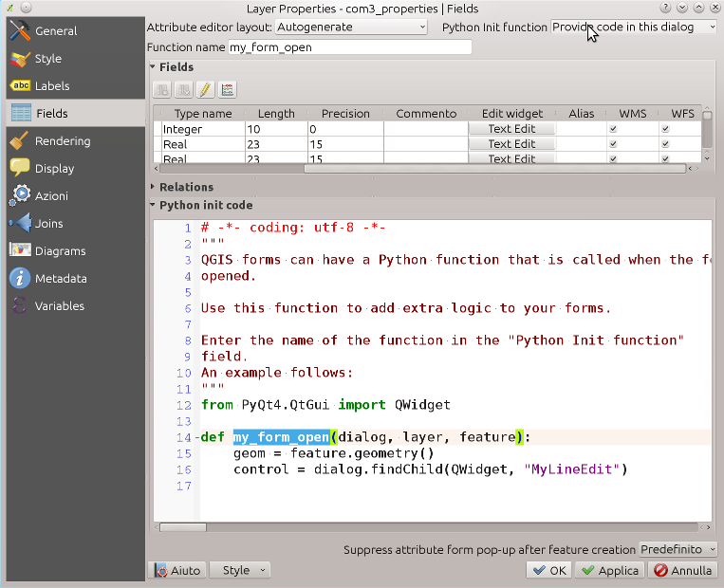Open the Azioni page with the gear icon
This screenshot has width=724, height=588.
click(75, 195)
